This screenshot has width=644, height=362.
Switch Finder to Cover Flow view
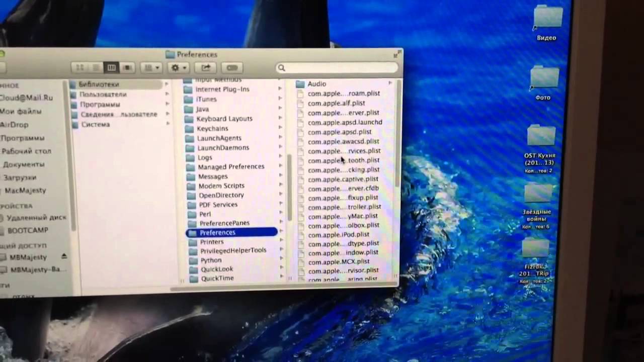pyautogui.click(x=127, y=67)
